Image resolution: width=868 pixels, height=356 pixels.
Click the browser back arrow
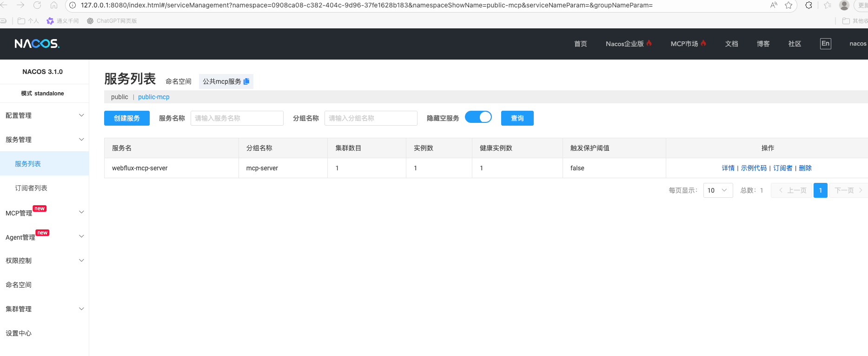click(x=5, y=5)
